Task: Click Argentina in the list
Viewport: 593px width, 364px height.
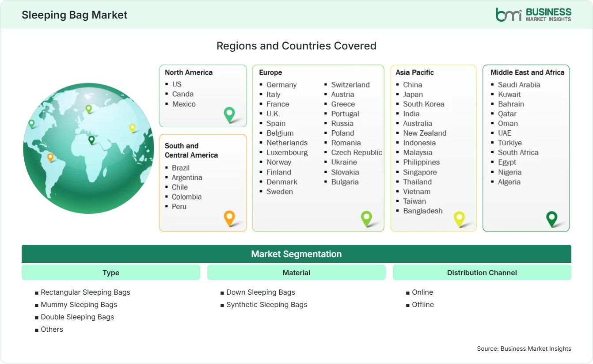Action: click(x=187, y=178)
